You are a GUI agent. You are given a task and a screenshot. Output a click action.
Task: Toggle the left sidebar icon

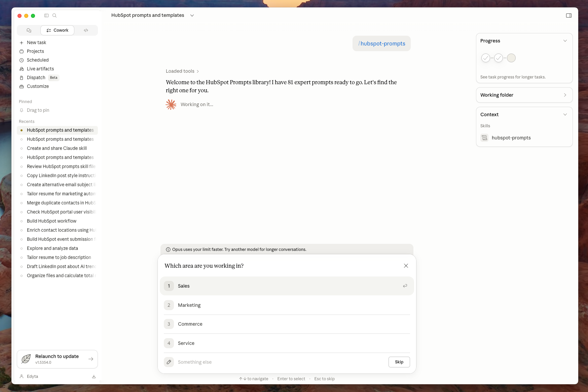[x=46, y=15]
